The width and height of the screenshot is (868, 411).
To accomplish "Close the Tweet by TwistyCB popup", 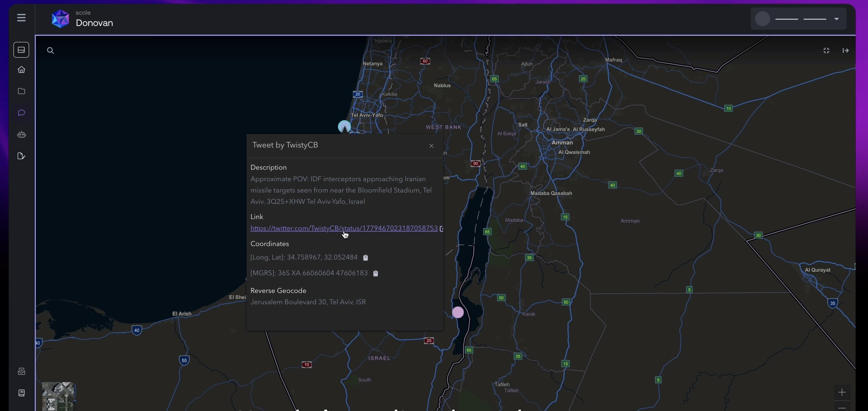I will click(431, 146).
